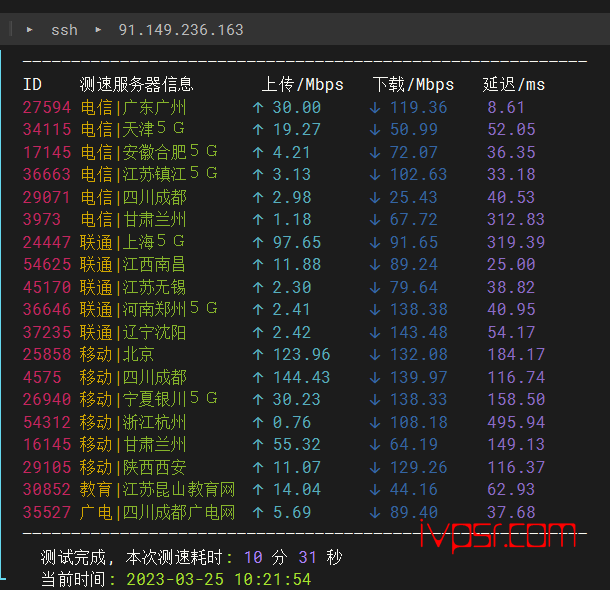610x590 pixels.
Task: Click latency value 495.94
Action: coord(516,422)
